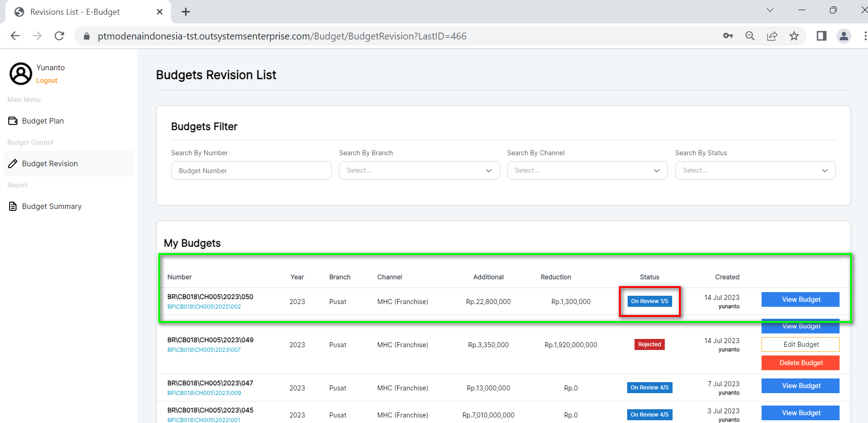Expand the Search By Channel dropdown

tap(587, 170)
